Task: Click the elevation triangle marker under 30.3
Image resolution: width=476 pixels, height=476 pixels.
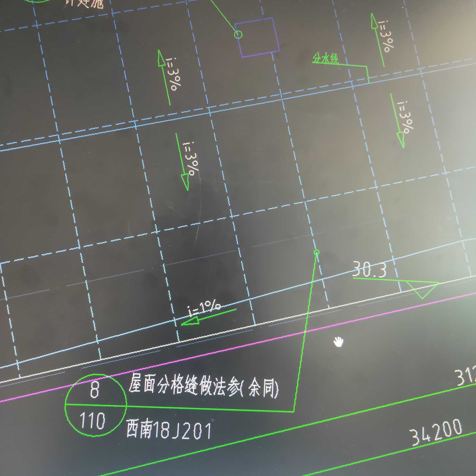Action: click(422, 290)
